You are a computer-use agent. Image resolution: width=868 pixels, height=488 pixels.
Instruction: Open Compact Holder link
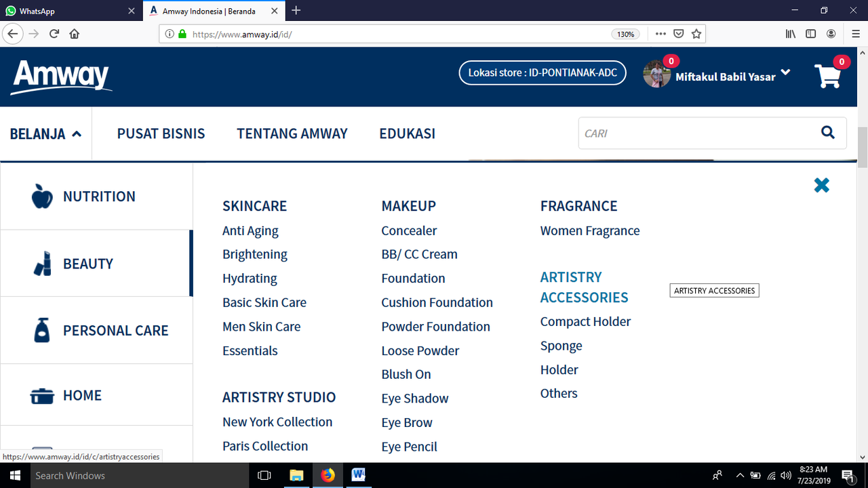coord(585,321)
